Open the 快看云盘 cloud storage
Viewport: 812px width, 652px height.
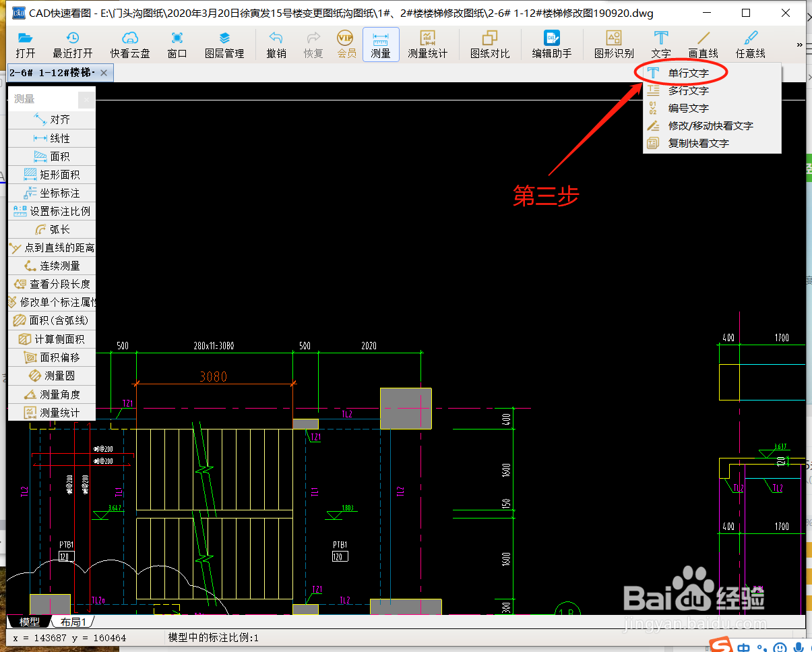[x=129, y=43]
